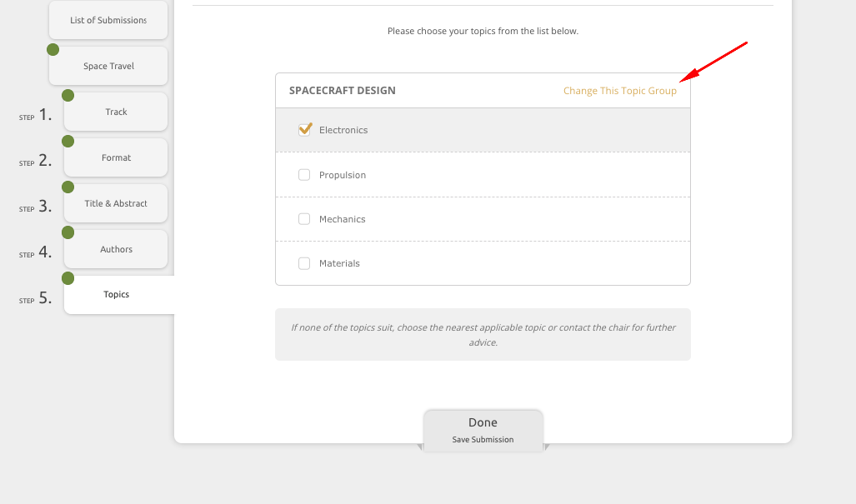Go to List of Submissions
The width and height of the screenshot is (856, 504).
click(108, 20)
